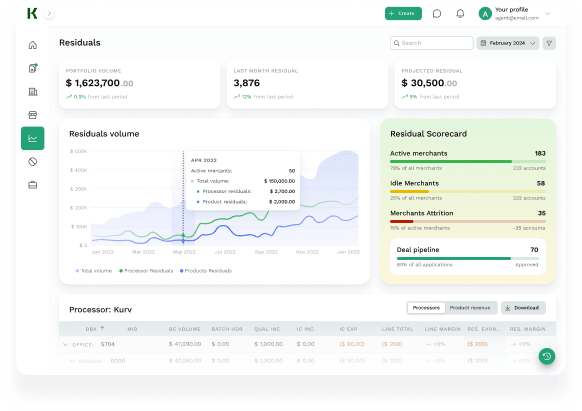Collapse the OFFICE 5704 row chevron
The height and width of the screenshot is (411, 582).
[66, 345]
